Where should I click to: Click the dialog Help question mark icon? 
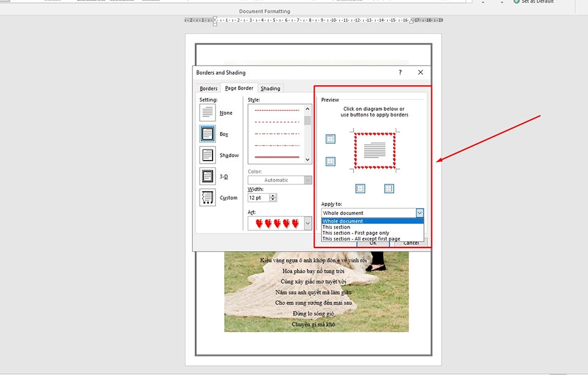click(399, 72)
